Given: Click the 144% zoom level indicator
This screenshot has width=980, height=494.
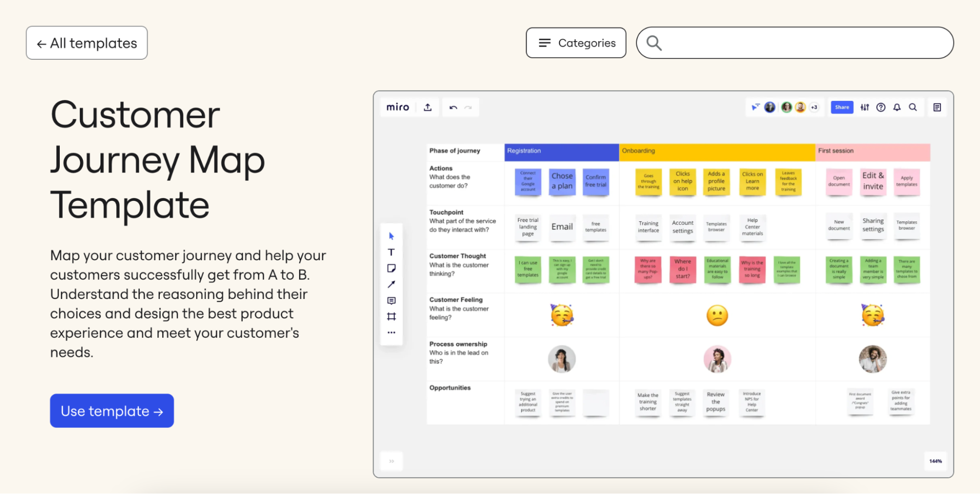Looking at the screenshot, I should tap(935, 461).
